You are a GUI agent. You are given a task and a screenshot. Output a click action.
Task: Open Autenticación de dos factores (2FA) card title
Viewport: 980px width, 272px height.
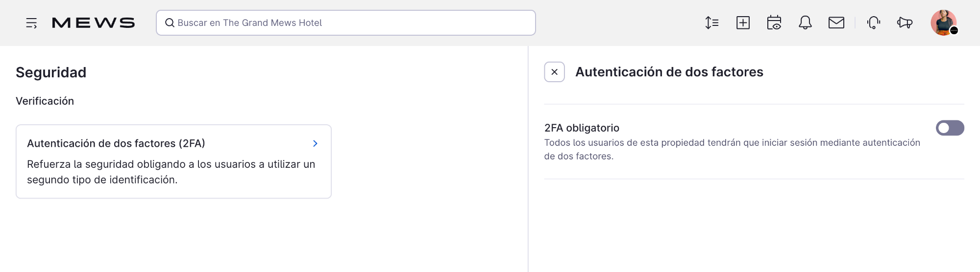(x=116, y=143)
